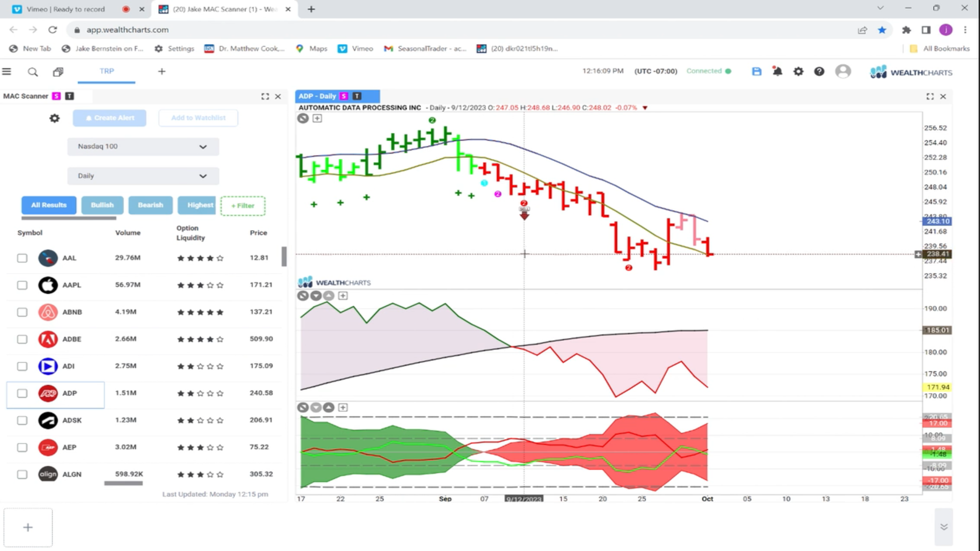
Task: Move the middle pane down
Action: [316, 296]
